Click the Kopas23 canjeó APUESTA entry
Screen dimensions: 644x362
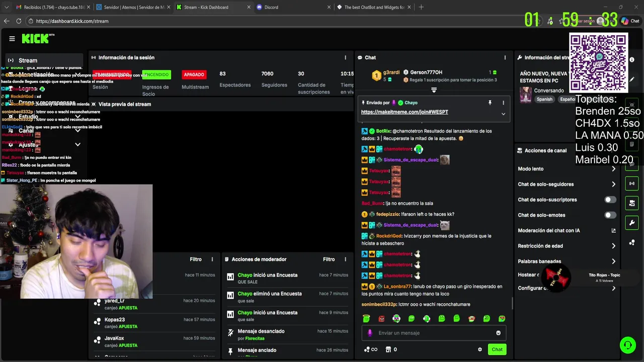click(154, 323)
